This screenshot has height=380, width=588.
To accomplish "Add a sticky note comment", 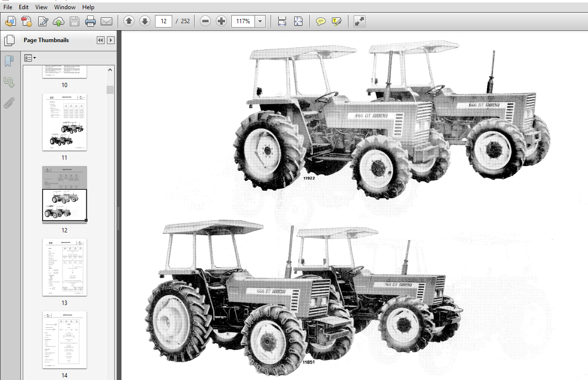I will pyautogui.click(x=320, y=21).
